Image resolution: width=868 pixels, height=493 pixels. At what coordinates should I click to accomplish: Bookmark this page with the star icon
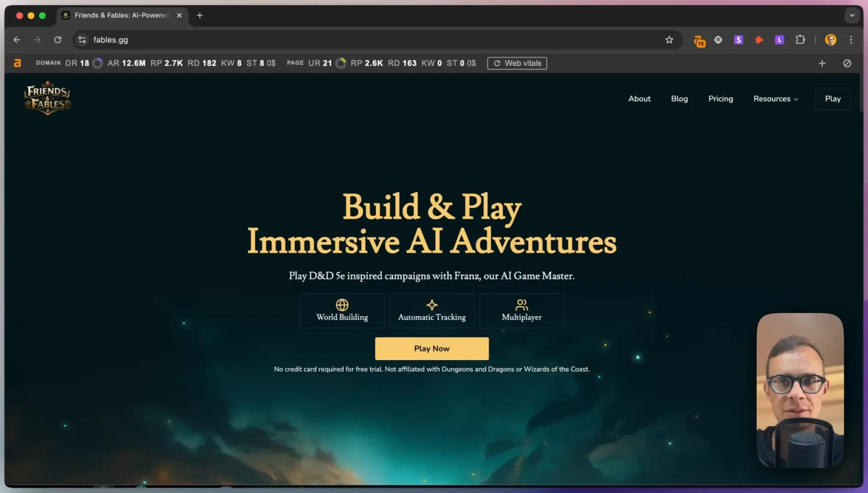669,40
